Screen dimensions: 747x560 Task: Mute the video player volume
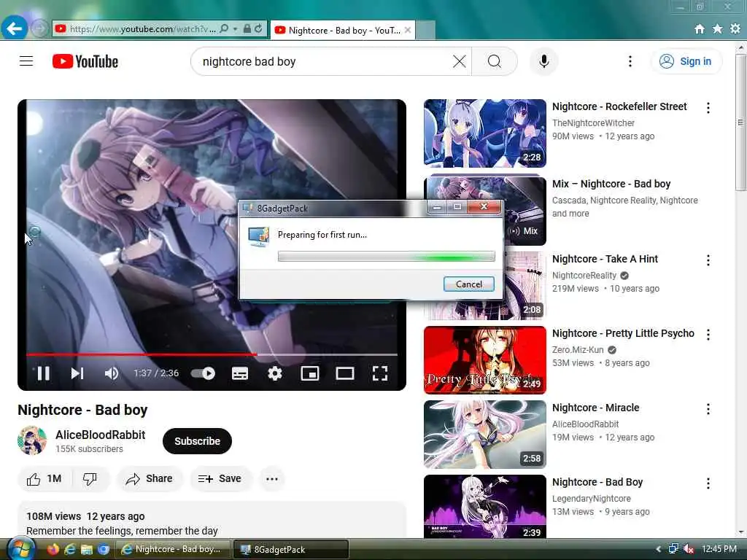[x=111, y=373]
